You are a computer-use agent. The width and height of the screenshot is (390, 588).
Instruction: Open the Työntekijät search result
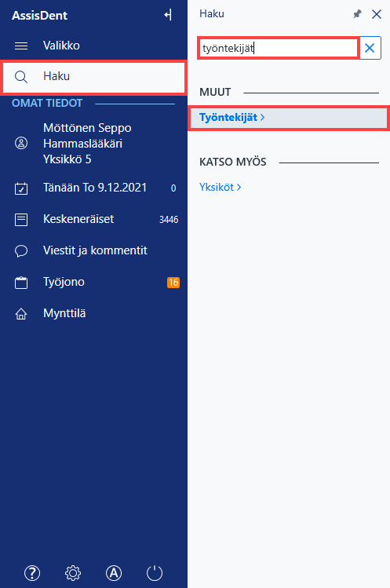288,118
